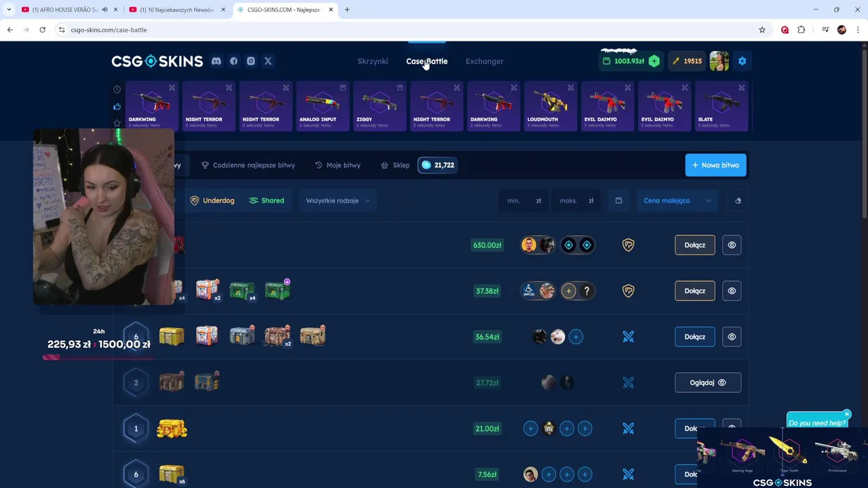Click the case icon next to maks. field

[x=618, y=201]
